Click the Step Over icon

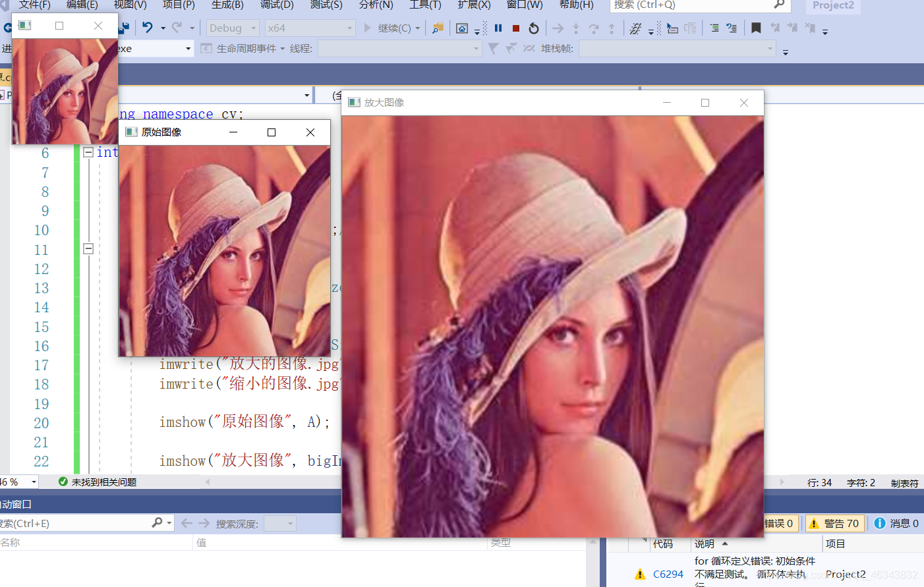[594, 28]
